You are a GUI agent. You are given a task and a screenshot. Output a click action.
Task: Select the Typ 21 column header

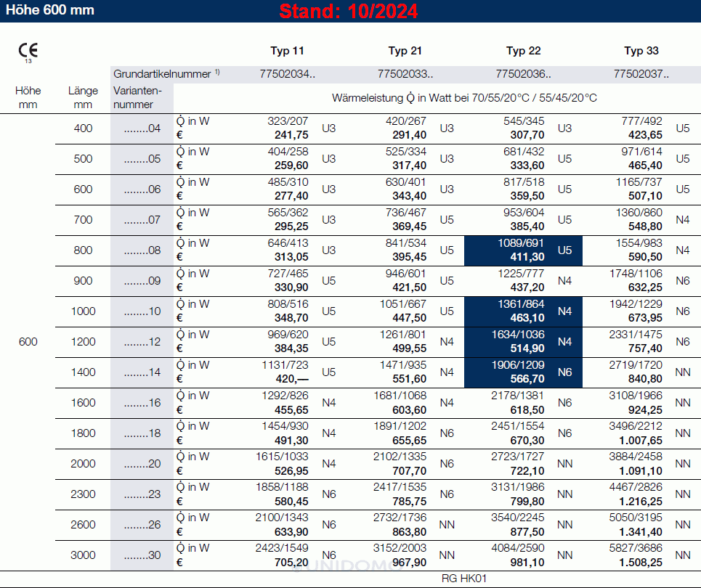(405, 51)
